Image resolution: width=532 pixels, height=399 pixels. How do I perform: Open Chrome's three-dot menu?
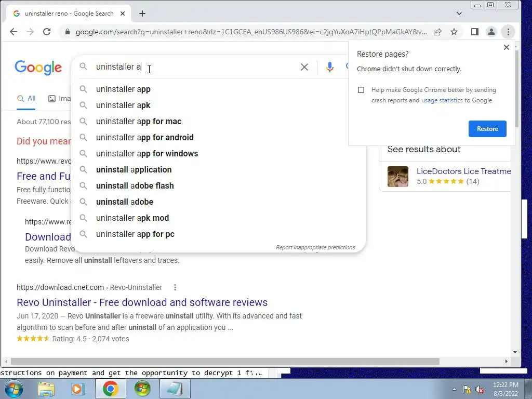tap(508, 32)
